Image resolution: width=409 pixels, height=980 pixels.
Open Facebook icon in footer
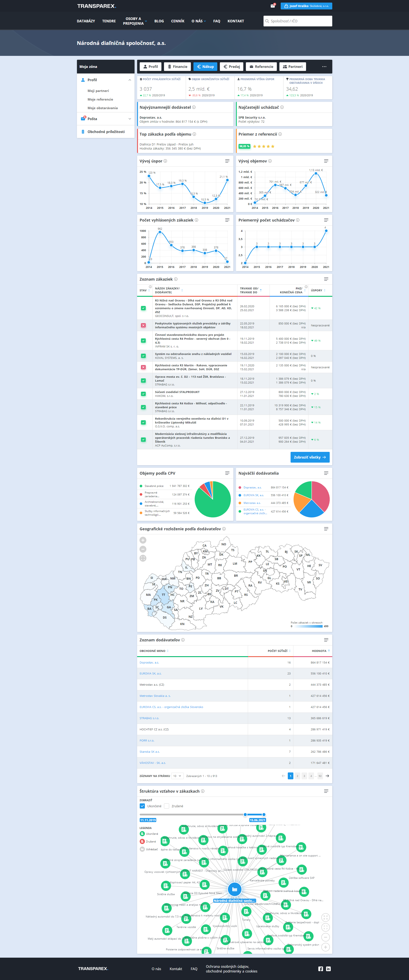coord(321,969)
